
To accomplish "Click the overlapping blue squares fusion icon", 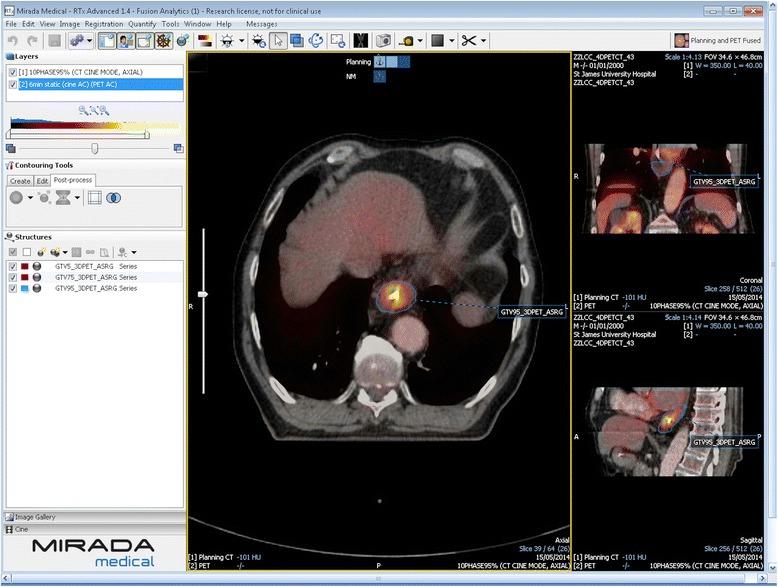I will tap(297, 41).
